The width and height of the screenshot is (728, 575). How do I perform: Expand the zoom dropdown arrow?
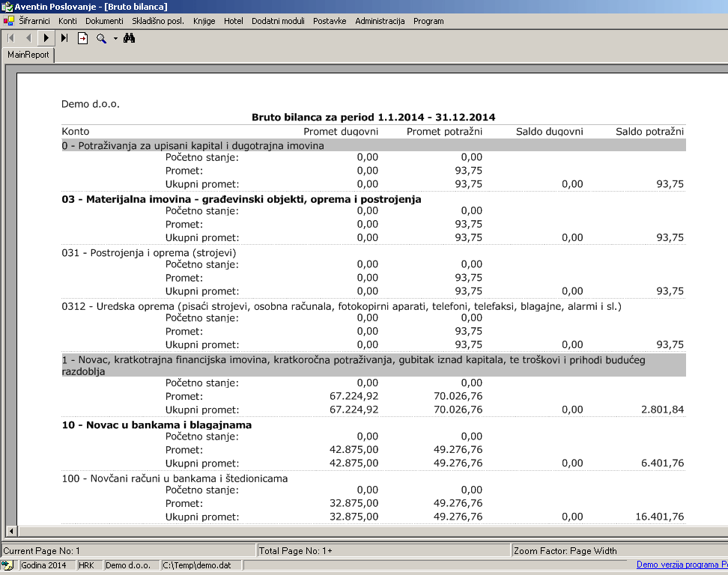coord(115,37)
